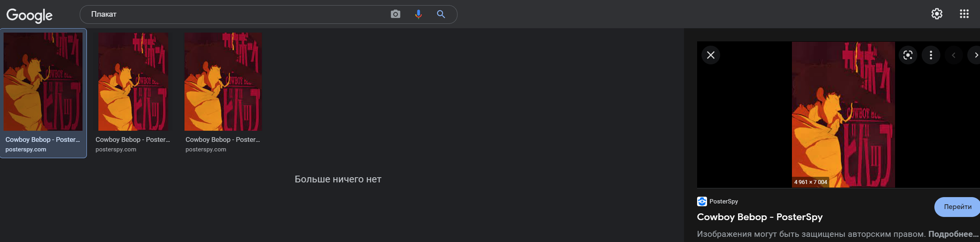
Task: Click the magnifier search button
Action: point(441,14)
